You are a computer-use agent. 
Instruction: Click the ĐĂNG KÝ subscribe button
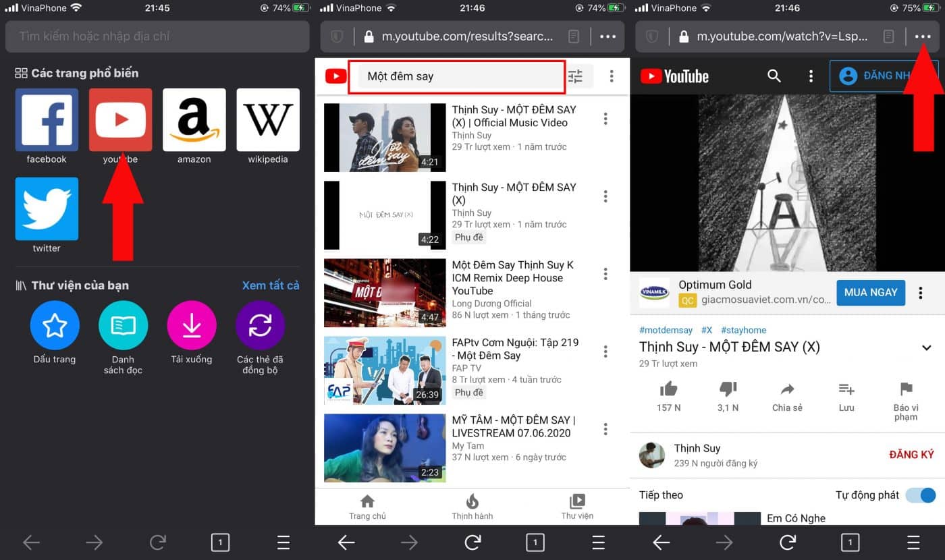tap(911, 455)
